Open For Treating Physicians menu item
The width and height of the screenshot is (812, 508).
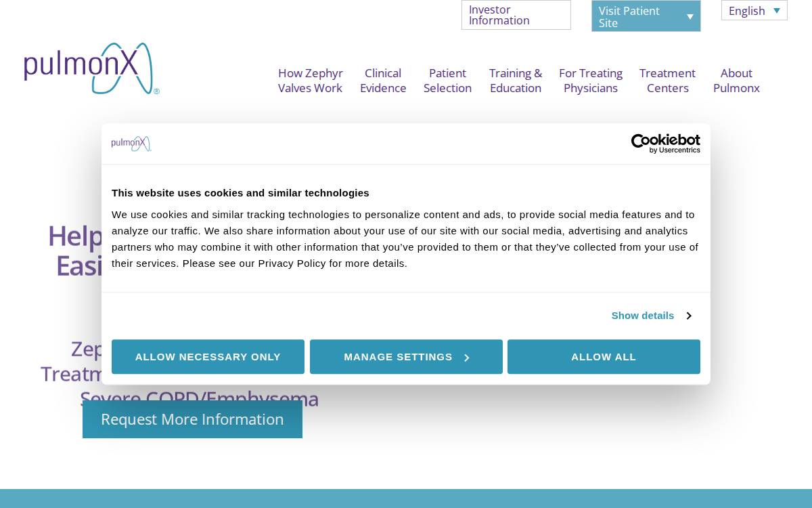[x=591, y=81]
